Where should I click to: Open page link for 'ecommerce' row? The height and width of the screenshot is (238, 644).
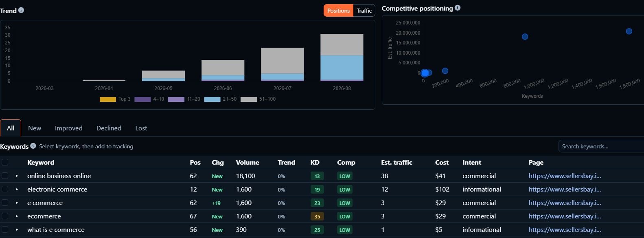click(565, 216)
